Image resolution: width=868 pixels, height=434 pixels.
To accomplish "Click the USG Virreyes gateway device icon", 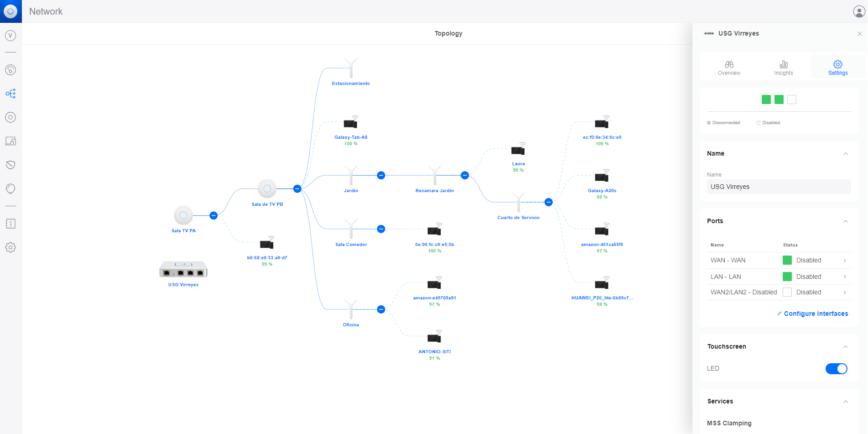I will coord(183,270).
